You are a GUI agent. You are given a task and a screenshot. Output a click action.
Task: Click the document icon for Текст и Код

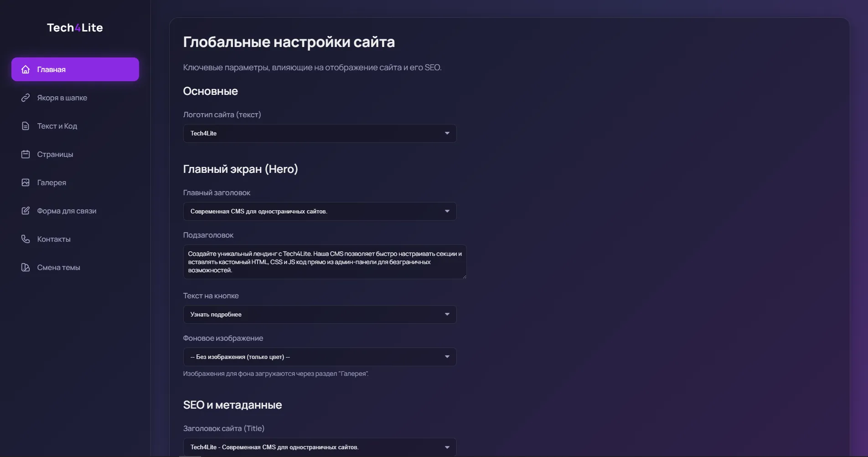(26, 126)
